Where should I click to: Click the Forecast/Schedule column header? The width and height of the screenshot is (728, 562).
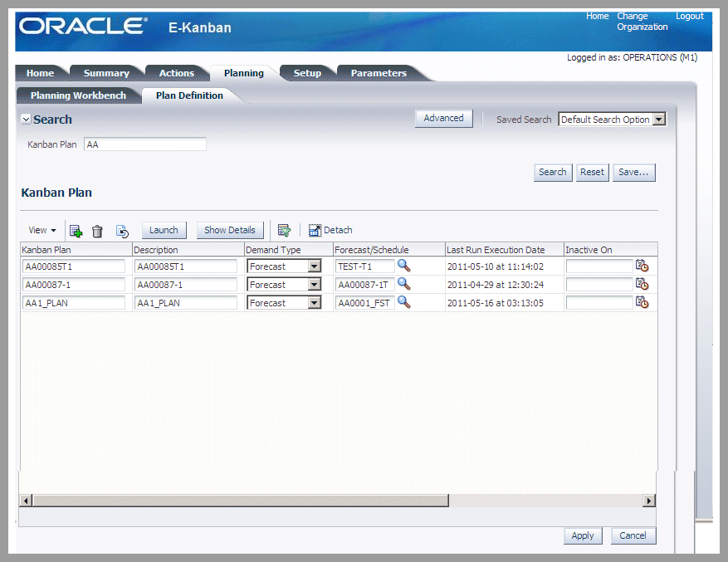click(389, 249)
